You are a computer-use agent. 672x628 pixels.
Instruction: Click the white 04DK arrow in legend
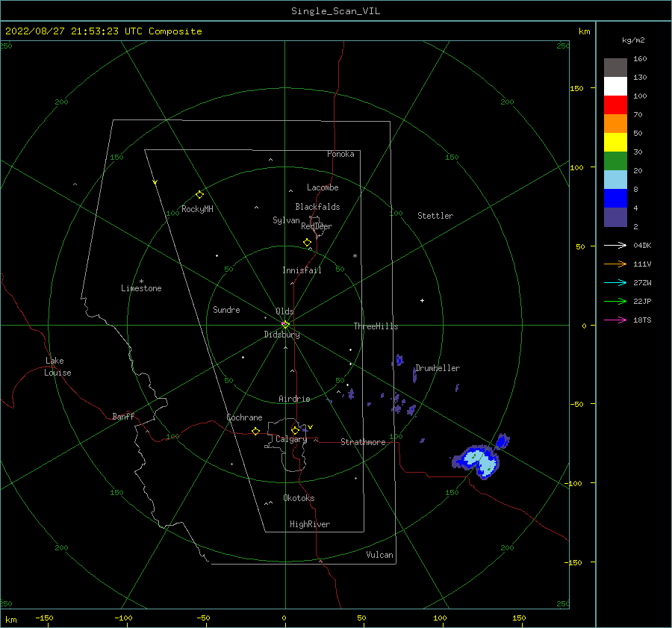point(615,245)
